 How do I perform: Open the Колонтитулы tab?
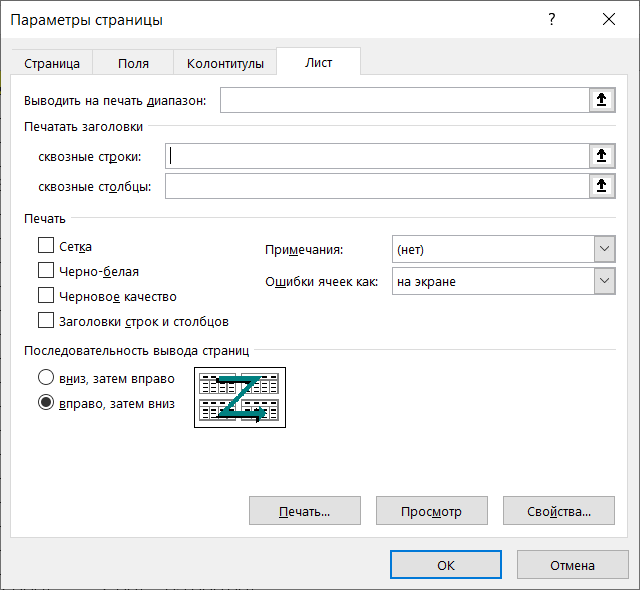click(225, 63)
